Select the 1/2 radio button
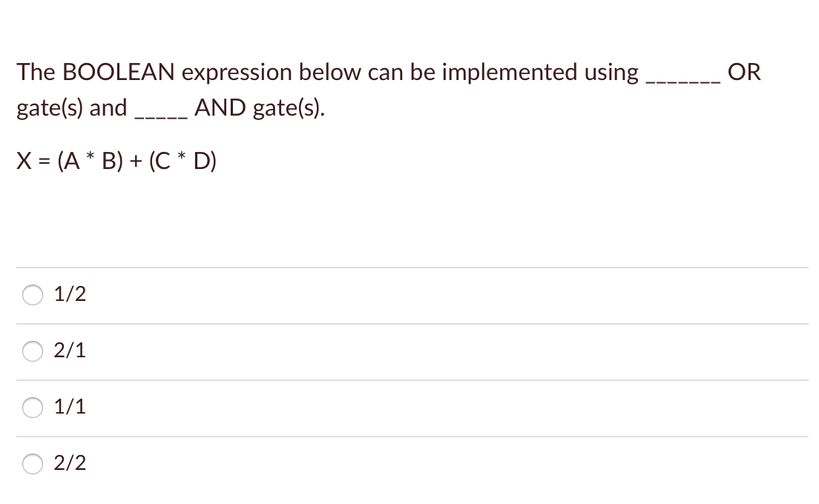Image resolution: width=819 pixels, height=504 pixels. pyautogui.click(x=32, y=294)
